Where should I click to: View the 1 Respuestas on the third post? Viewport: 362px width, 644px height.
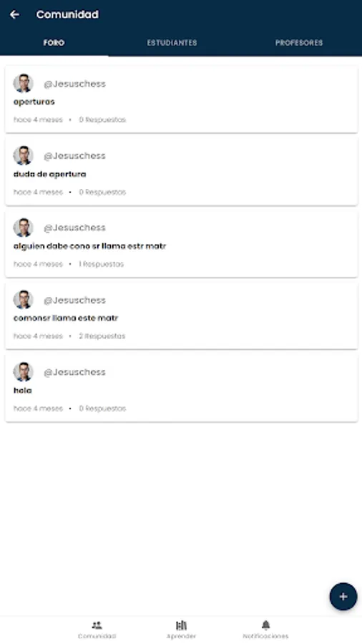click(102, 264)
